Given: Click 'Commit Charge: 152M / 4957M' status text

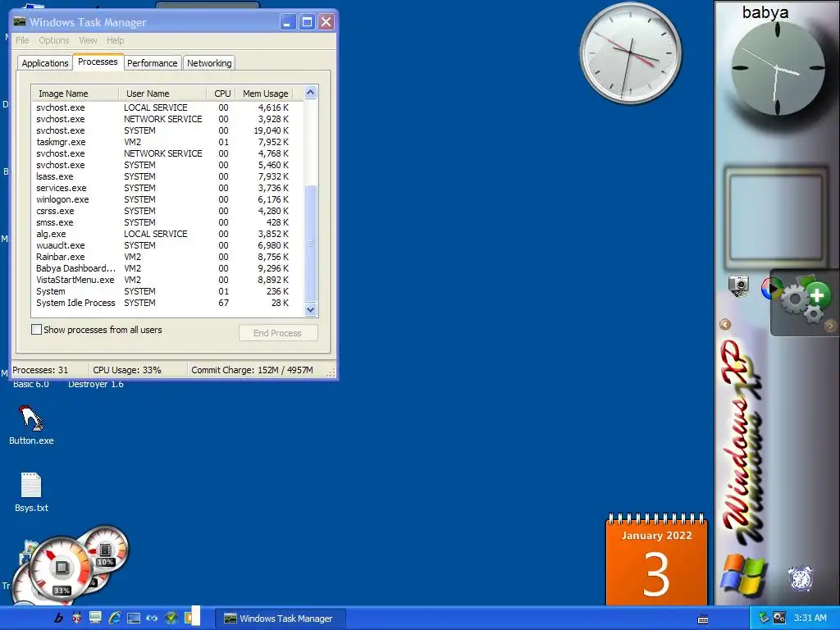Looking at the screenshot, I should 252,370.
